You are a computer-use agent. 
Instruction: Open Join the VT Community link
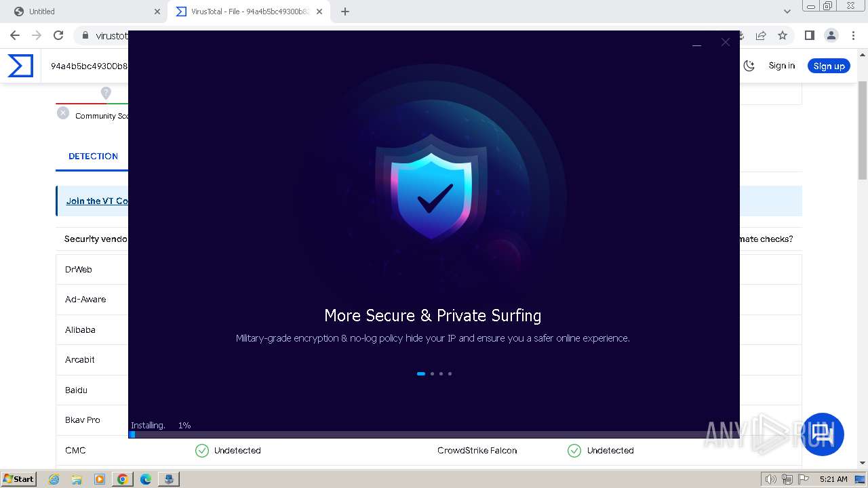coord(97,201)
